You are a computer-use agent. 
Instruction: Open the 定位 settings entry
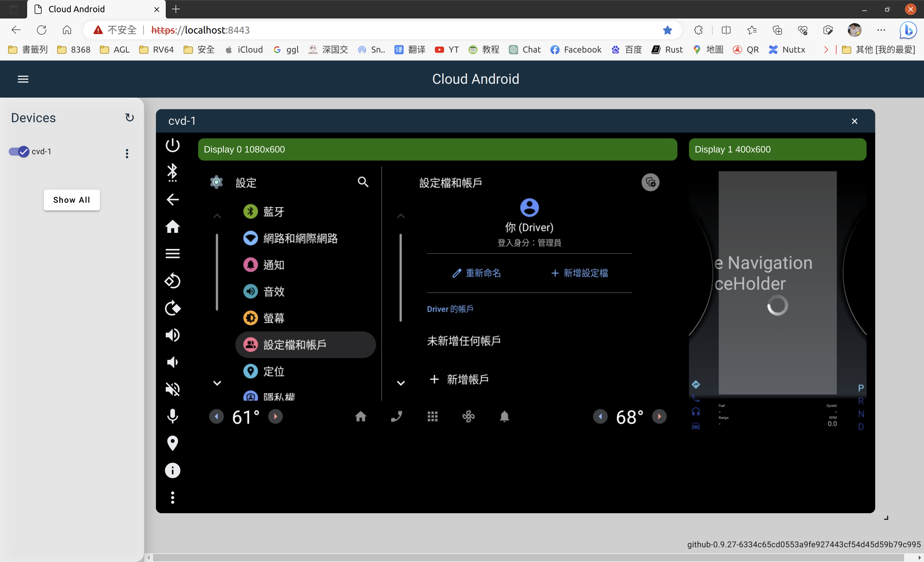273,371
